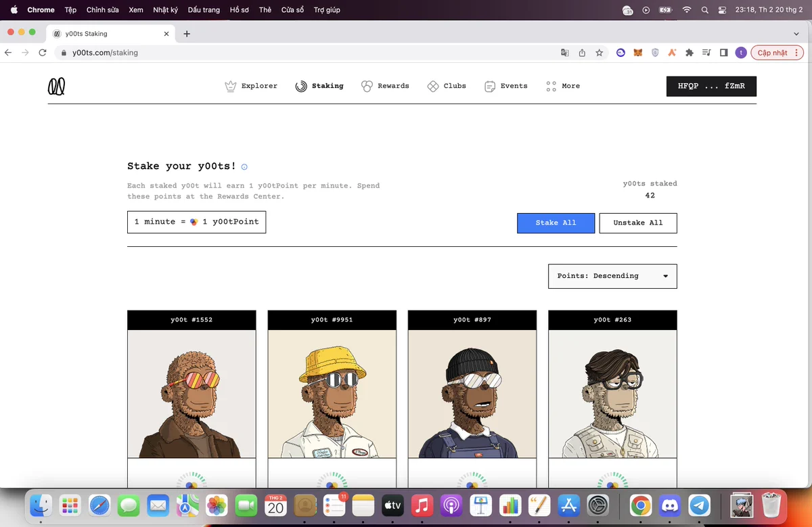Reload the page with the refresh icon
812x527 pixels.
pyautogui.click(x=43, y=53)
